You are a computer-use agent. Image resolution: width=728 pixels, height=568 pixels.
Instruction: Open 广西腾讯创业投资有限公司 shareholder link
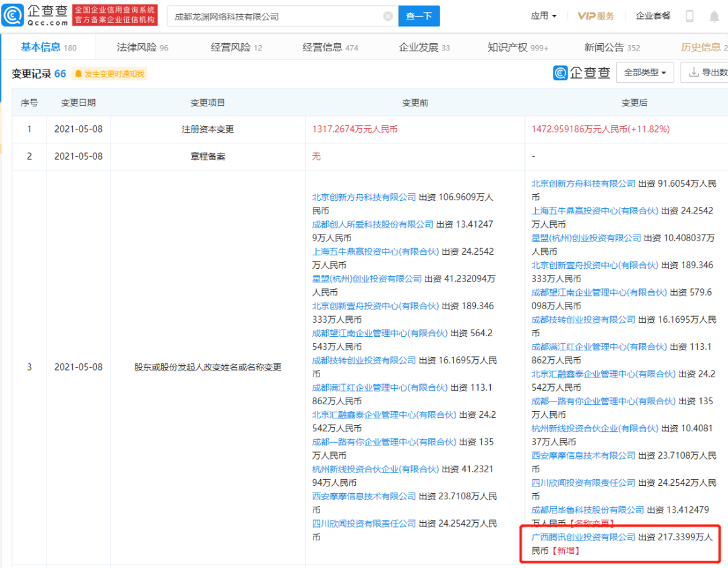pos(583,537)
